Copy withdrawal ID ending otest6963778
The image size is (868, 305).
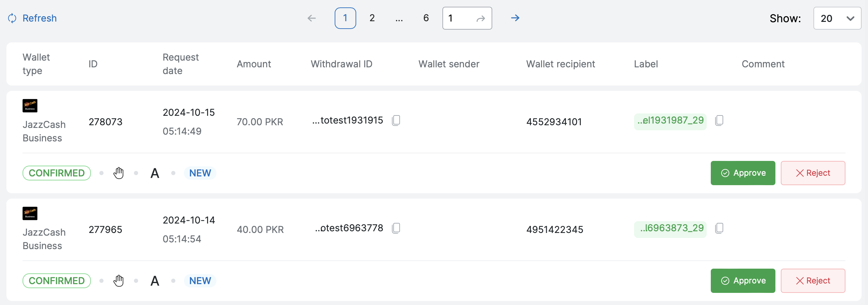(x=396, y=228)
